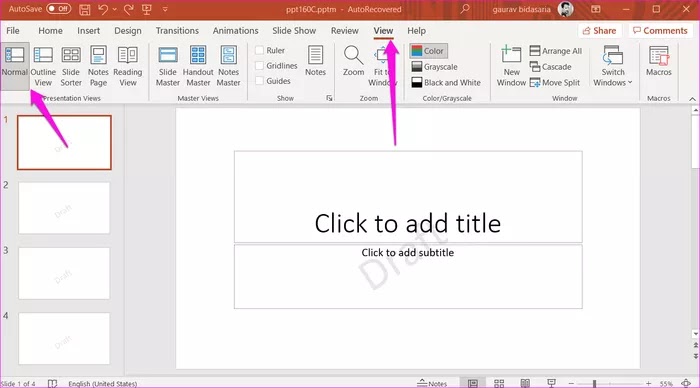
Task: Open the Slide Show tab
Action: click(x=294, y=31)
